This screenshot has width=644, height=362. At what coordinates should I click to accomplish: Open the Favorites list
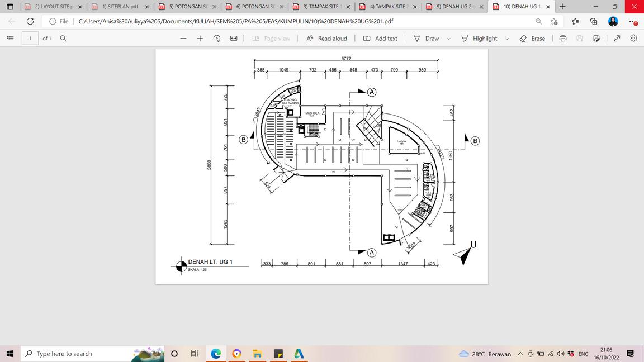point(575,21)
